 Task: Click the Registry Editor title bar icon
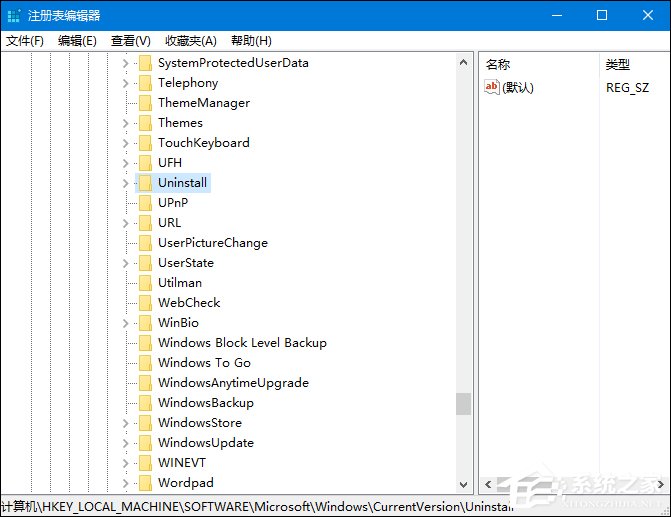(13, 16)
